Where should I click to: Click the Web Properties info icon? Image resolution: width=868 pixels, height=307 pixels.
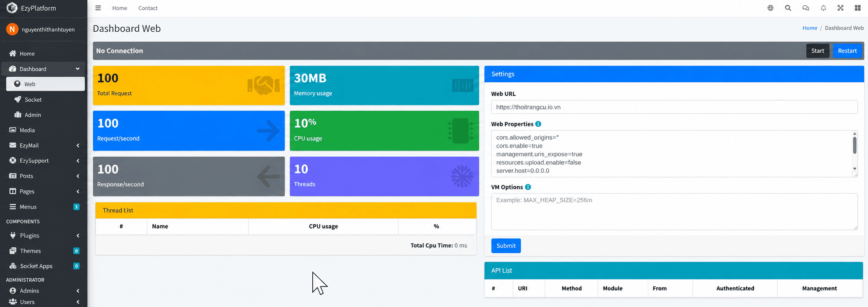click(538, 124)
